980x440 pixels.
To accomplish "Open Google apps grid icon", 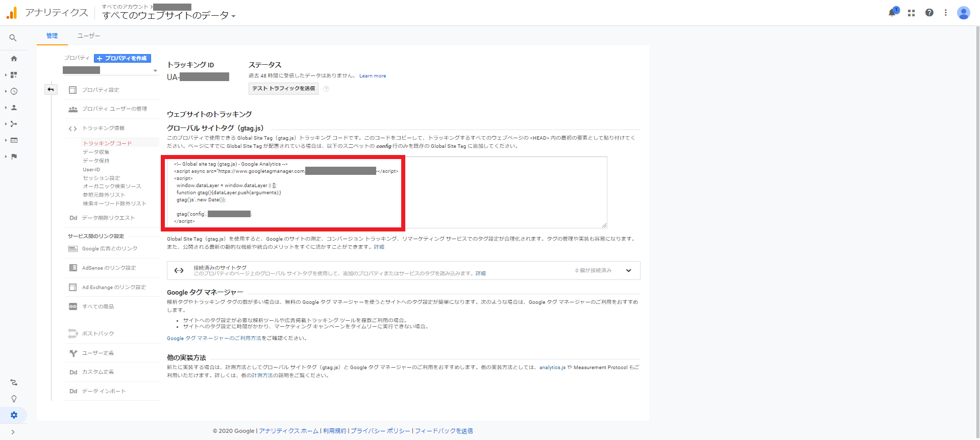I will [x=911, y=13].
